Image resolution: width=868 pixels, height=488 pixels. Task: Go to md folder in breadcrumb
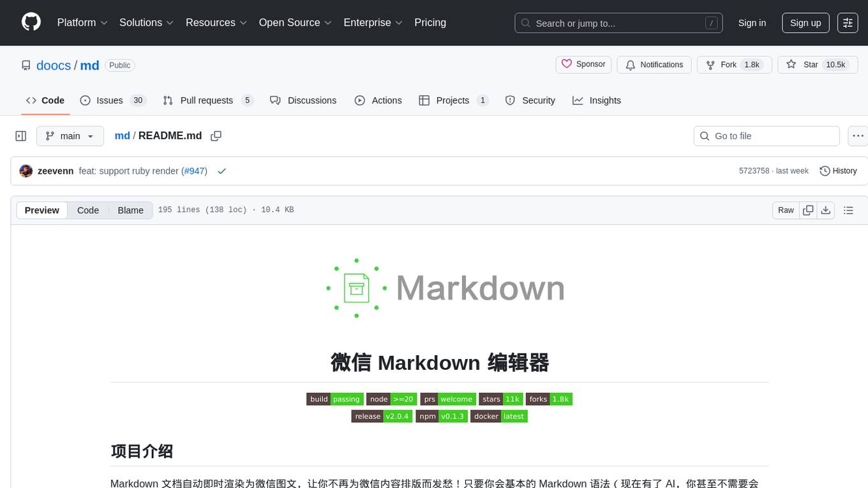122,135
